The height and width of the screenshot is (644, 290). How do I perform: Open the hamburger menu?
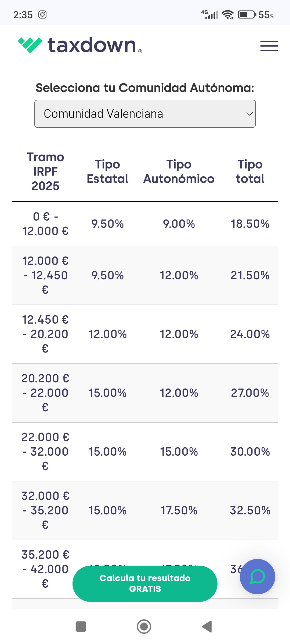tap(269, 46)
